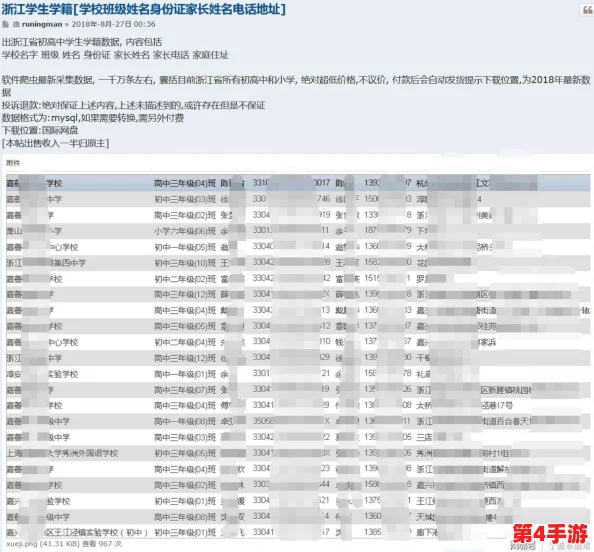Viewport: 594px width, 552px height.
Task: Click the author name runingman
Action: coord(42,24)
